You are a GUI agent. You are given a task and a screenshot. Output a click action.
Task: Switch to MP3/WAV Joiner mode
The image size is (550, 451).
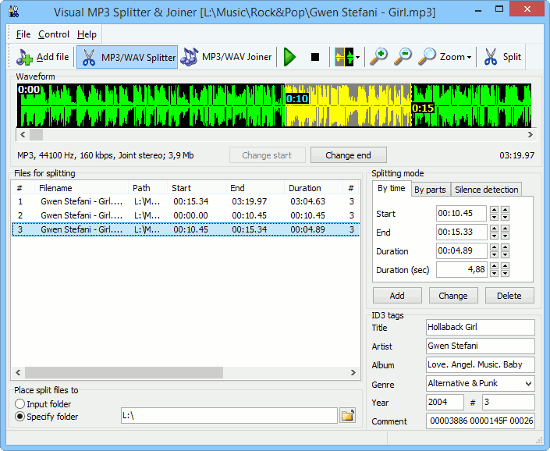point(226,57)
